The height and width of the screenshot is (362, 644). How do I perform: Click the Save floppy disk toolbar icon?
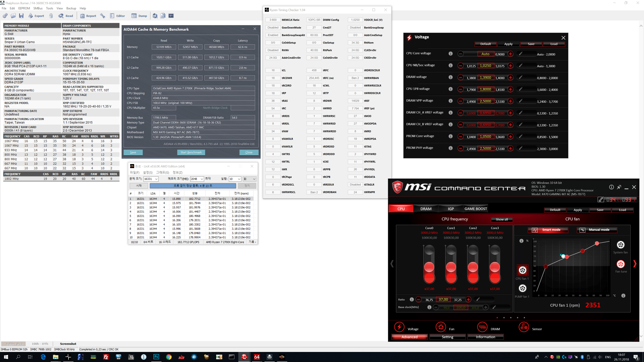point(21,16)
